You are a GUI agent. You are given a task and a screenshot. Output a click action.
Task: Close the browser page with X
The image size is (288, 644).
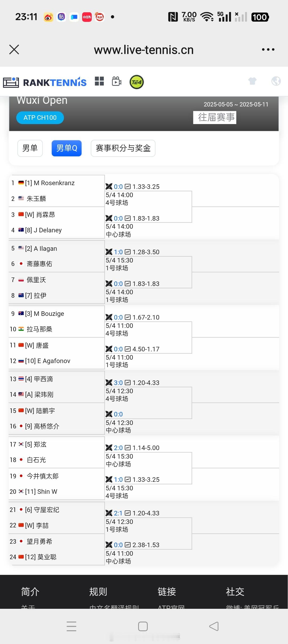click(14, 50)
